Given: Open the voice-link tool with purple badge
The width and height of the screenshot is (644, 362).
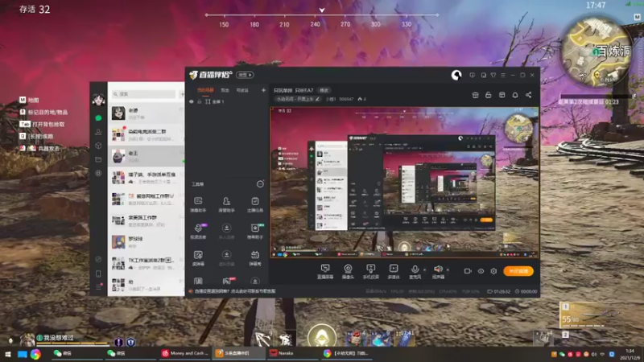Looking at the screenshot, I should [x=198, y=231].
